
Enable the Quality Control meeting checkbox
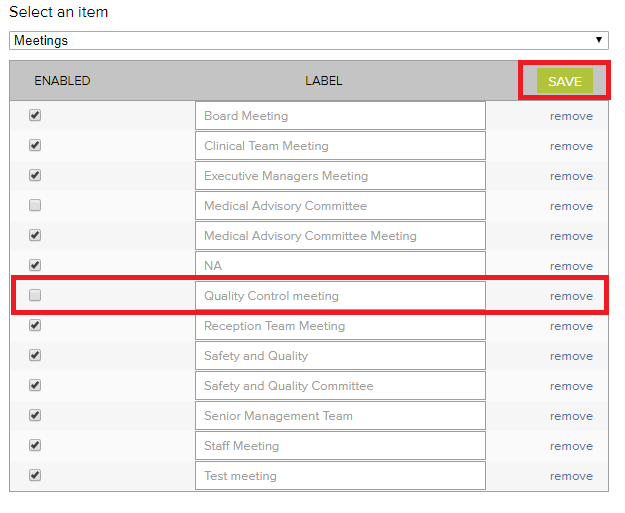point(35,296)
